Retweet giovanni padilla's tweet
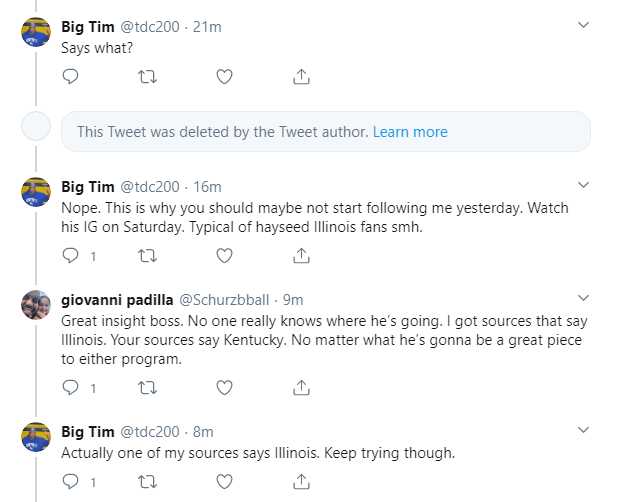This screenshot has width=629, height=502. [147, 387]
